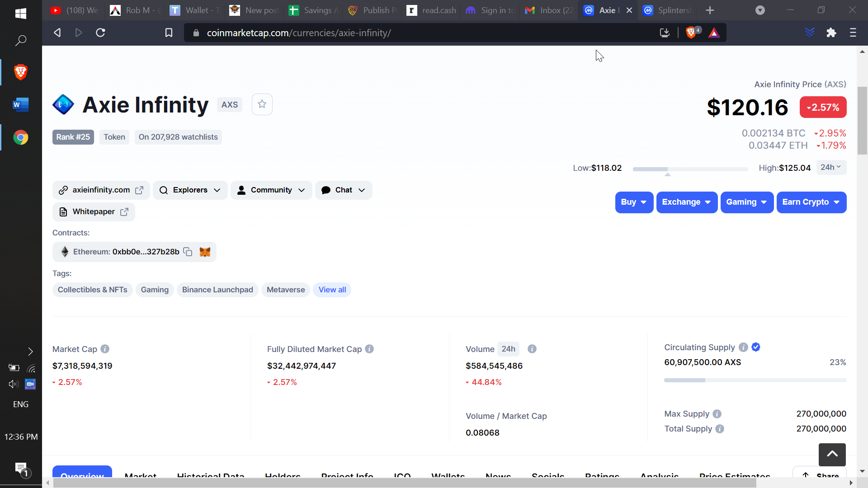Open Brave Rewards triangle icon

[x=714, y=33]
